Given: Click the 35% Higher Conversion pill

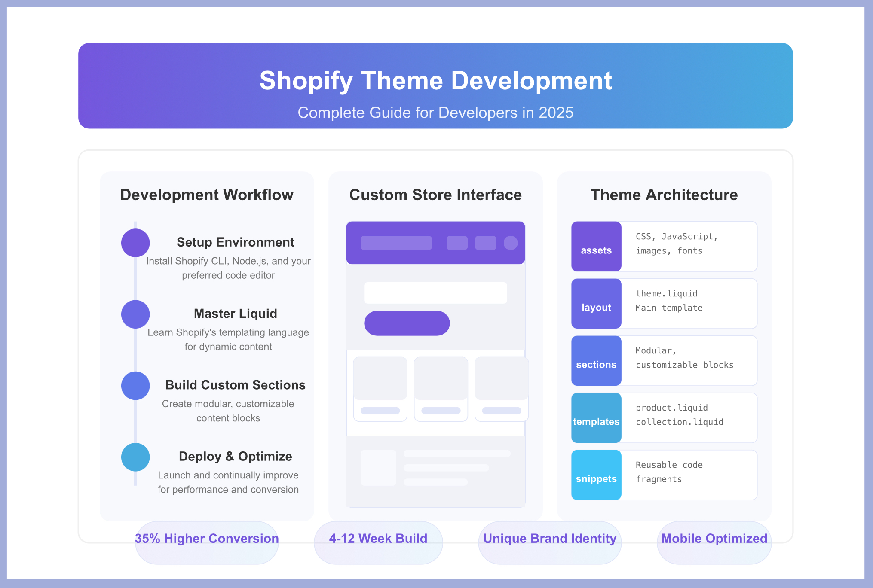Looking at the screenshot, I should click(207, 543).
